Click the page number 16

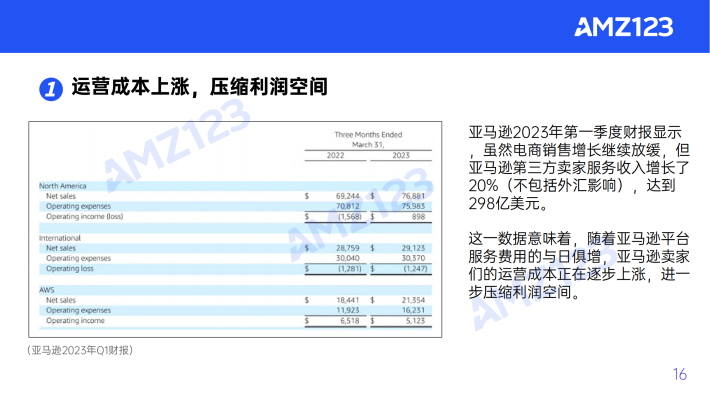pos(680,374)
